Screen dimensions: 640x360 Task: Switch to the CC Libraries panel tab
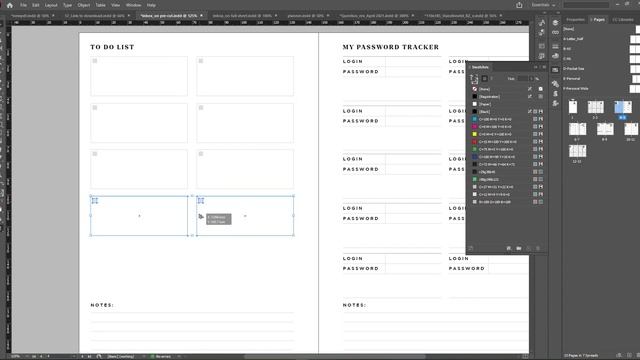point(623,20)
